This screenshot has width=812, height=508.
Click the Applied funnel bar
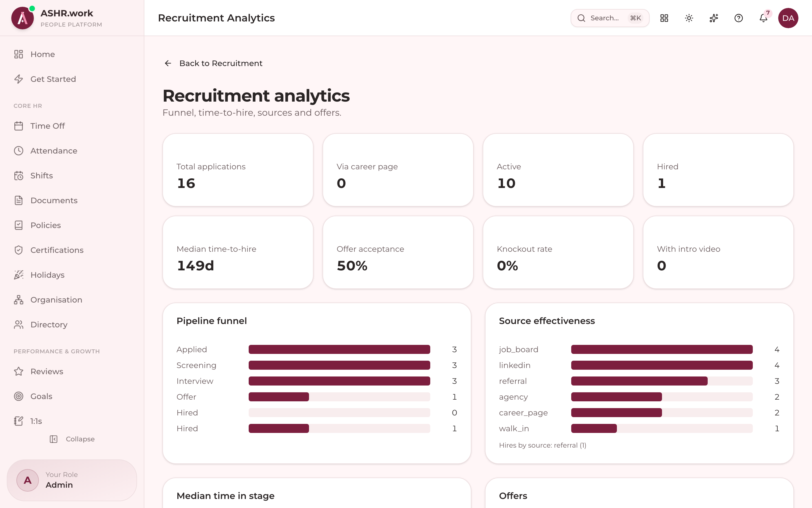(x=339, y=349)
